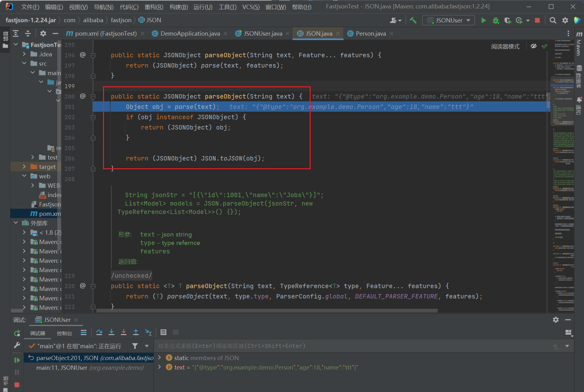Click the Step Over debugger icon
Viewport: 584px width, 392px height.
click(x=99, y=332)
